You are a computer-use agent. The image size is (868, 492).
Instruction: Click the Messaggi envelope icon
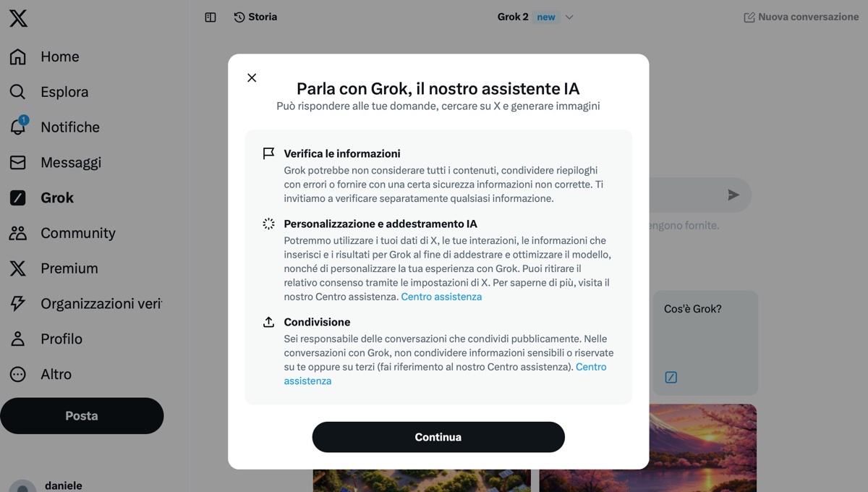(x=17, y=163)
